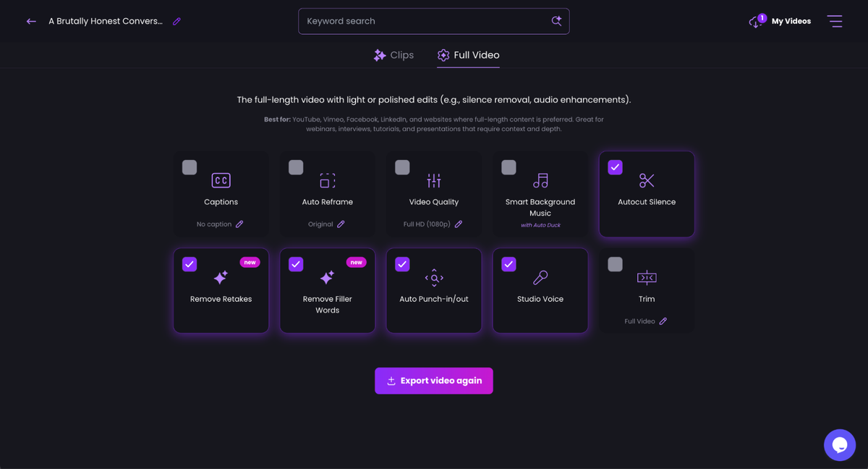Image resolution: width=868 pixels, height=469 pixels.
Task: Enable the Captions checkbox
Action: (x=189, y=166)
